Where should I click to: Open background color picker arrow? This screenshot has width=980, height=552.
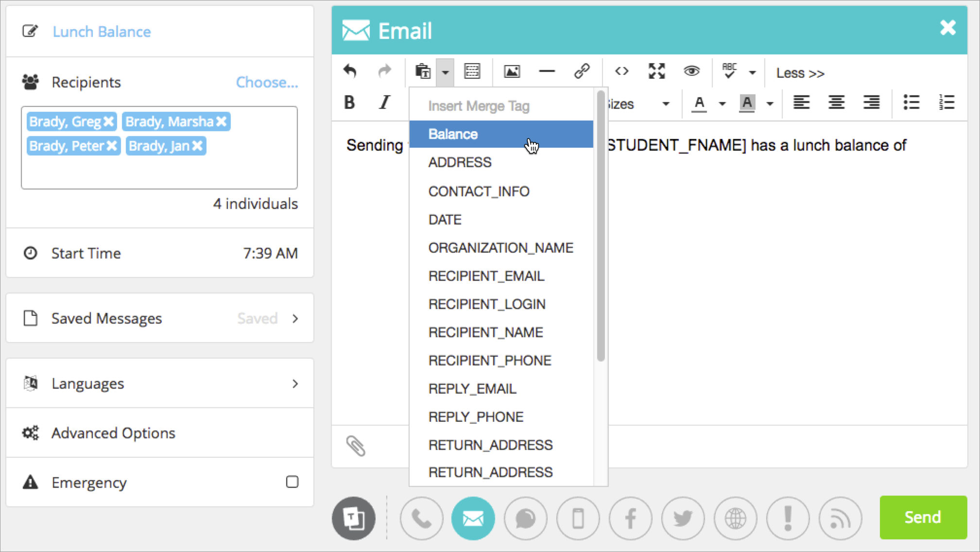(770, 103)
